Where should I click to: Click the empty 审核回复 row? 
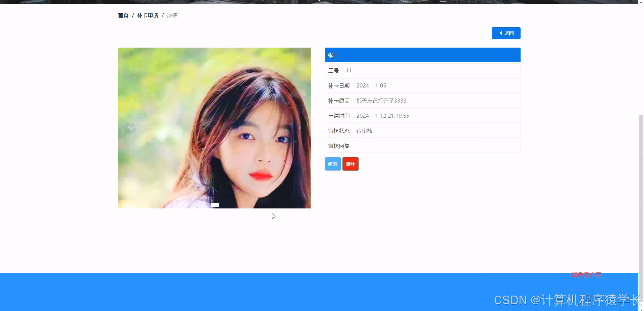422,146
